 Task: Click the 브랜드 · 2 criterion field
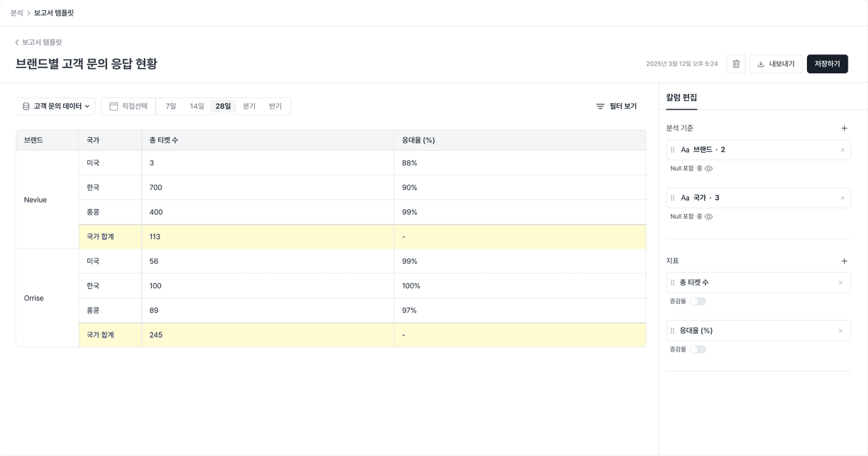point(758,150)
